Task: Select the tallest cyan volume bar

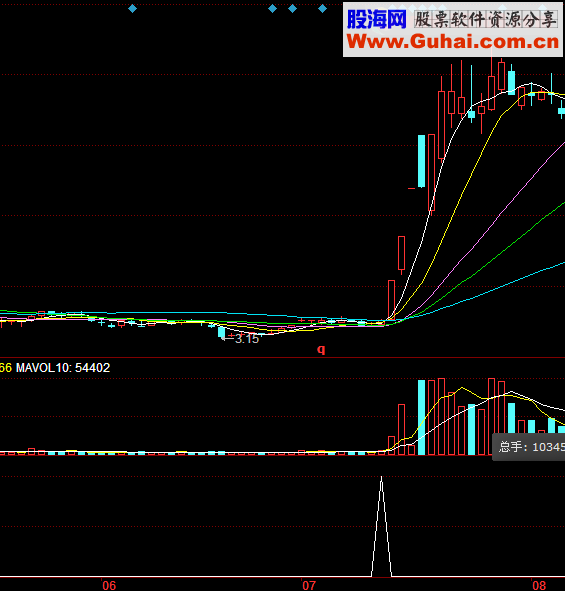Action: (x=421, y=417)
